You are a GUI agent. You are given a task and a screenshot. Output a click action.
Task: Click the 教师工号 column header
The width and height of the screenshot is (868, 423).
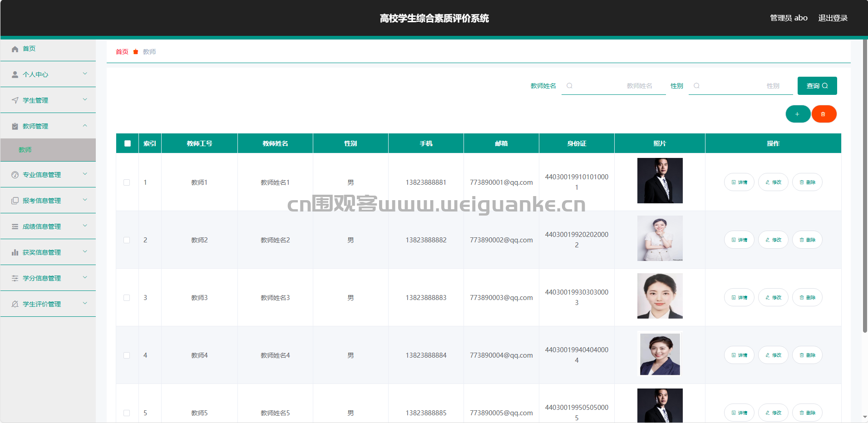(200, 143)
